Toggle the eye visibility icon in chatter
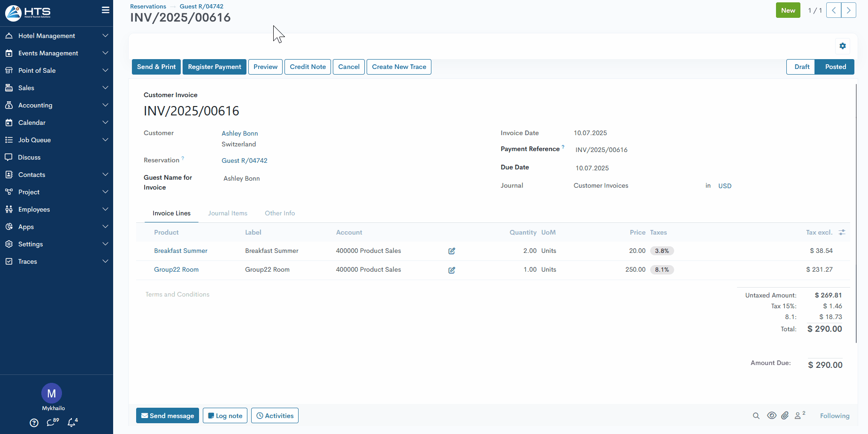868x434 pixels. [771, 416]
